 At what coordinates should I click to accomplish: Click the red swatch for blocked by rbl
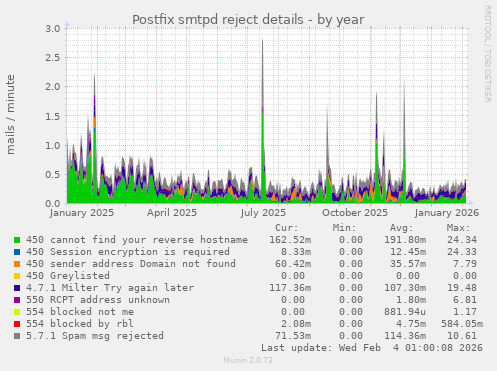tap(17, 324)
